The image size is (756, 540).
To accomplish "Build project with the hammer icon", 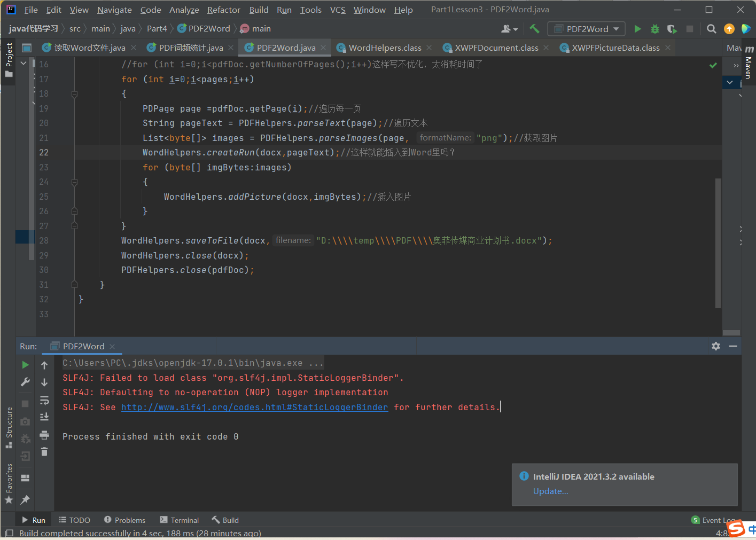I will pyautogui.click(x=534, y=29).
